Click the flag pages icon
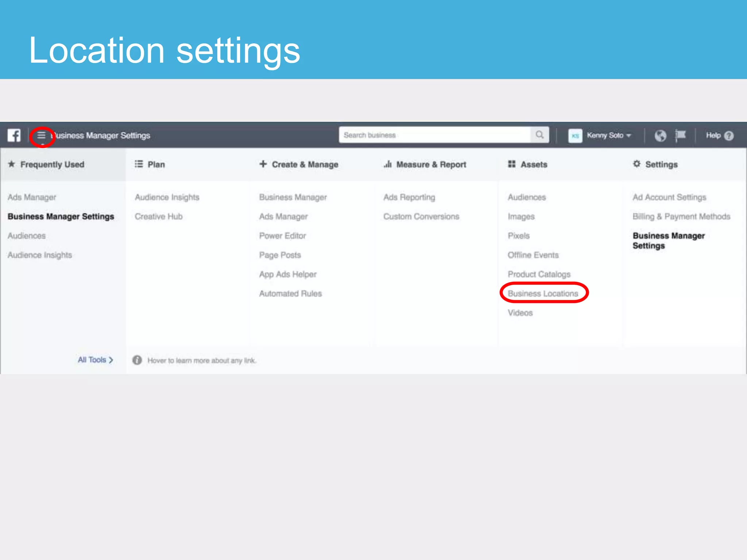The image size is (747, 560). click(x=680, y=135)
